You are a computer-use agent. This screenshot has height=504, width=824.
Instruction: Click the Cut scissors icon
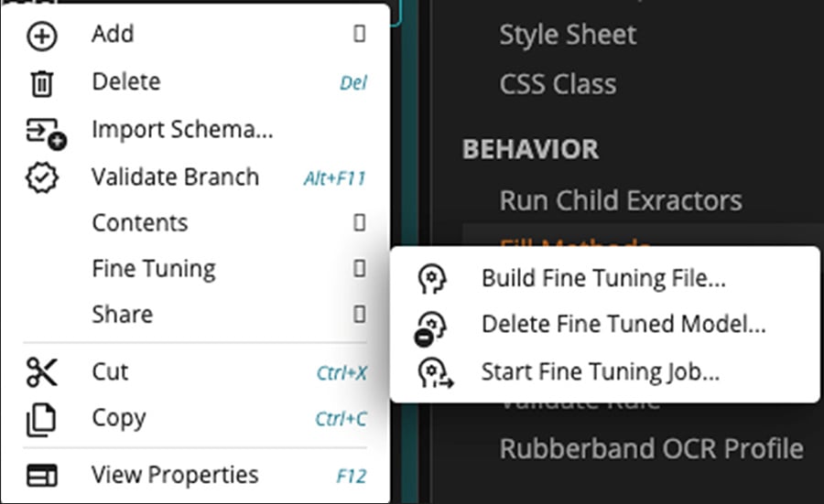(x=42, y=372)
